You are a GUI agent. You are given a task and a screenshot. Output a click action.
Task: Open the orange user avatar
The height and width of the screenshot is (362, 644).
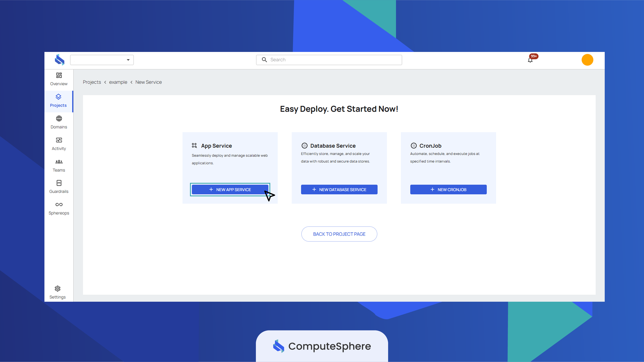(587, 60)
